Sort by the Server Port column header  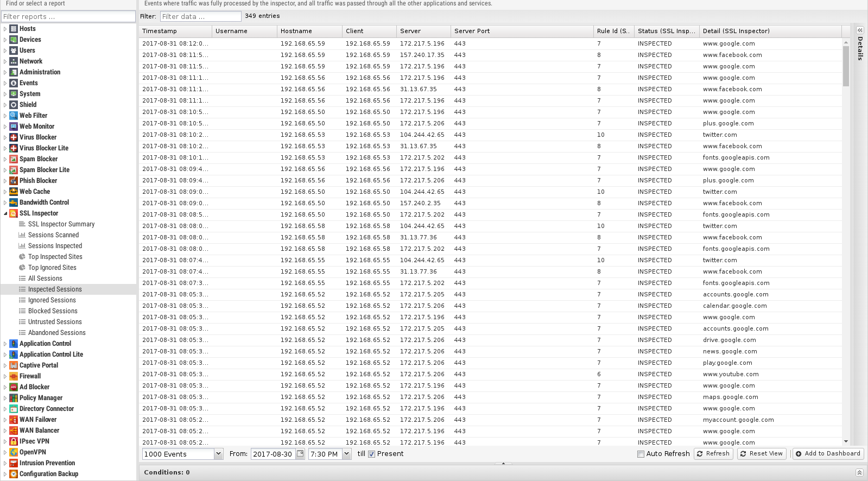[x=522, y=31]
